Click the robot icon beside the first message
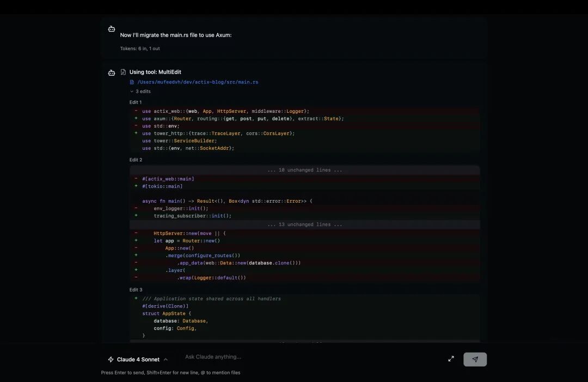588x382 pixels. [x=112, y=28]
